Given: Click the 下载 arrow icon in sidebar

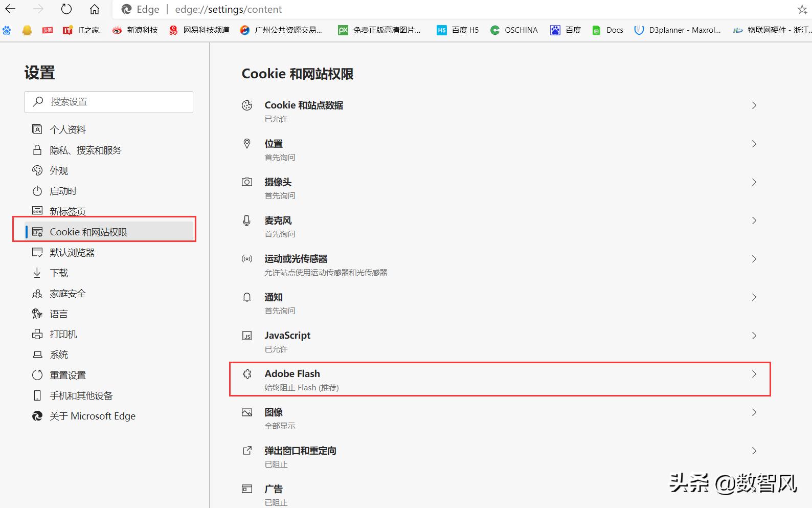Looking at the screenshot, I should point(37,273).
